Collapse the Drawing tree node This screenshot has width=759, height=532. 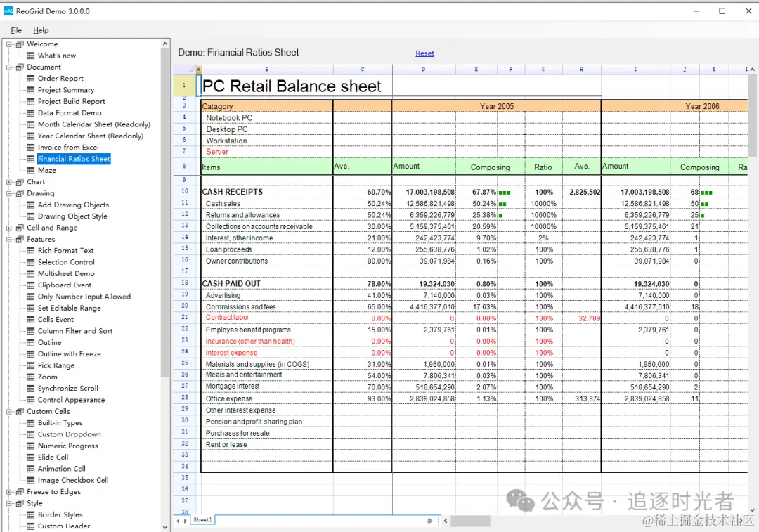pos(9,194)
